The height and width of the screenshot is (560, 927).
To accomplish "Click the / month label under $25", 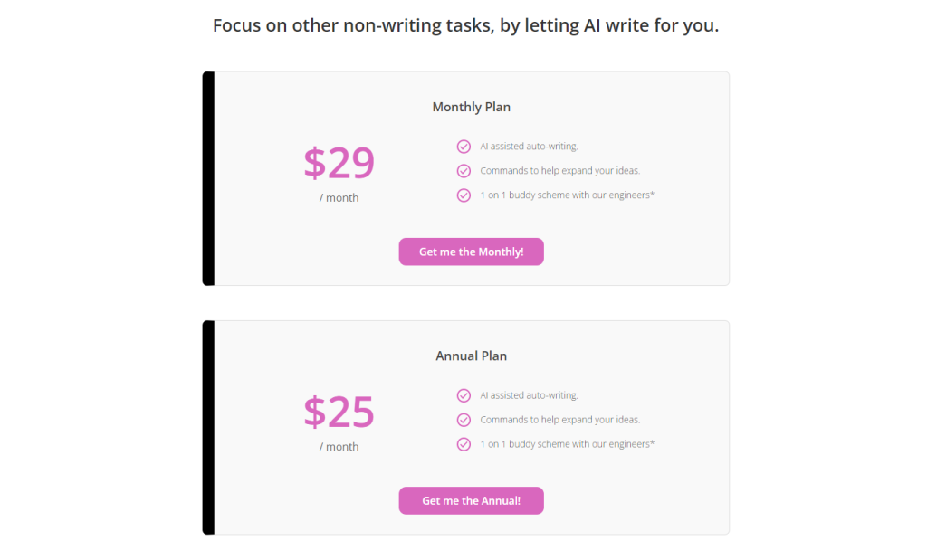I will [339, 447].
